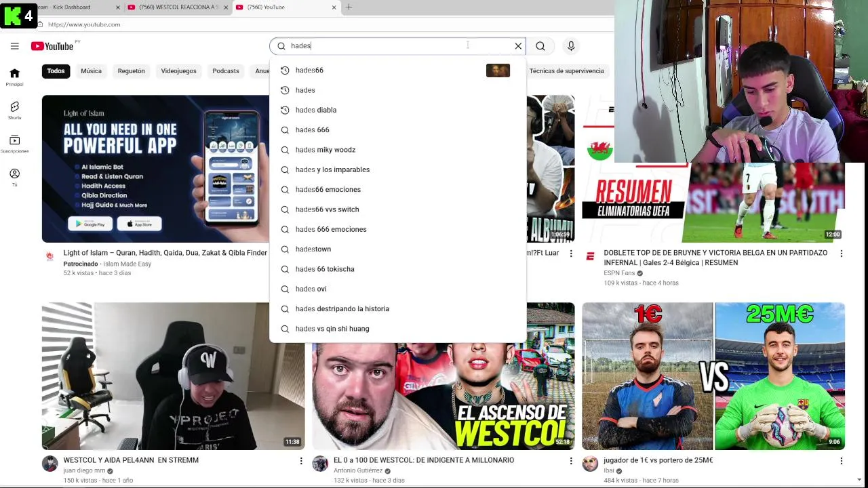This screenshot has height=488, width=868.
Task: Click Ibai channel avatar
Action: [590, 464]
